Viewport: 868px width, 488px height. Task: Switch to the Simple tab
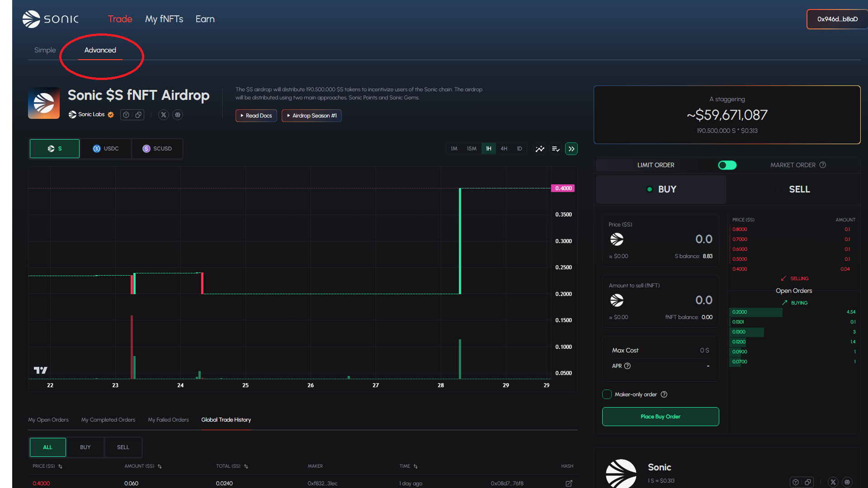45,50
